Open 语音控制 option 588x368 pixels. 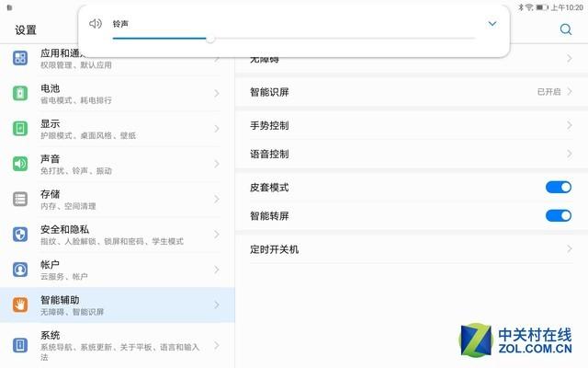point(412,154)
